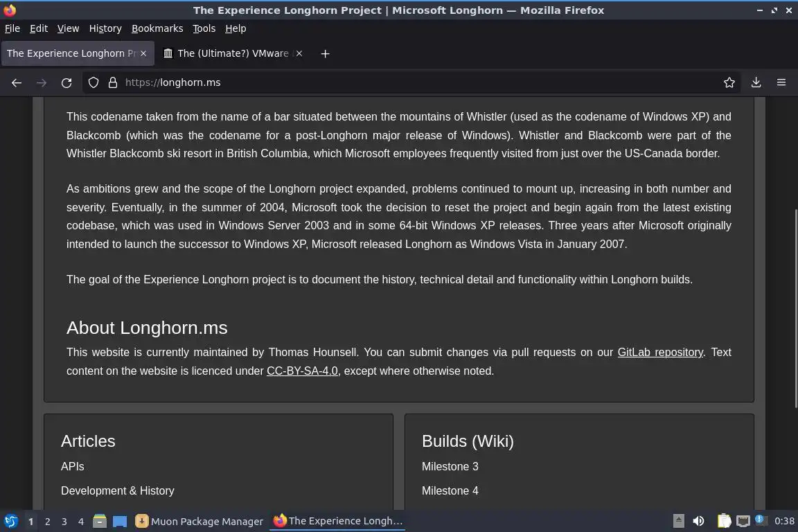Open the Bookmarks menu
This screenshot has width=798, height=532.
click(x=157, y=28)
